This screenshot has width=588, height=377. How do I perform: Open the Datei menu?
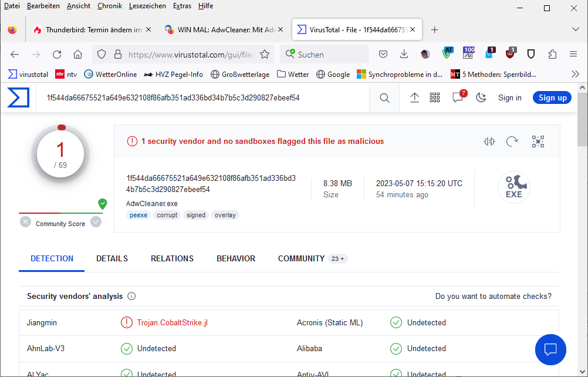tap(12, 6)
